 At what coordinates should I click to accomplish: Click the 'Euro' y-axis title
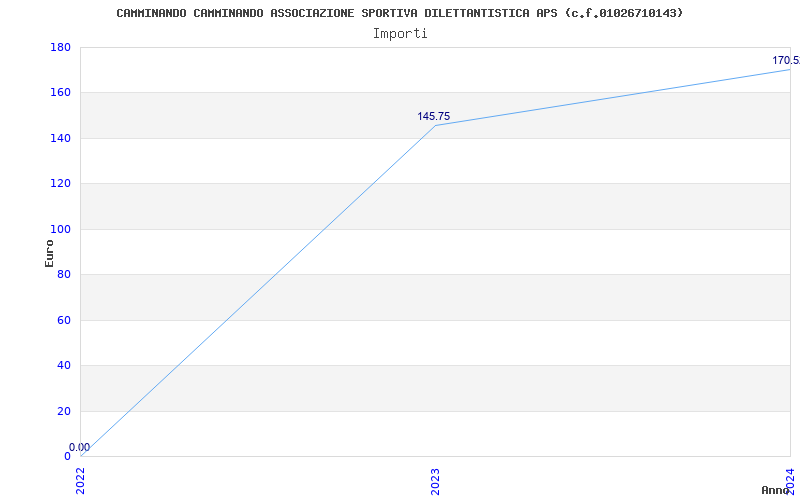pos(49,253)
